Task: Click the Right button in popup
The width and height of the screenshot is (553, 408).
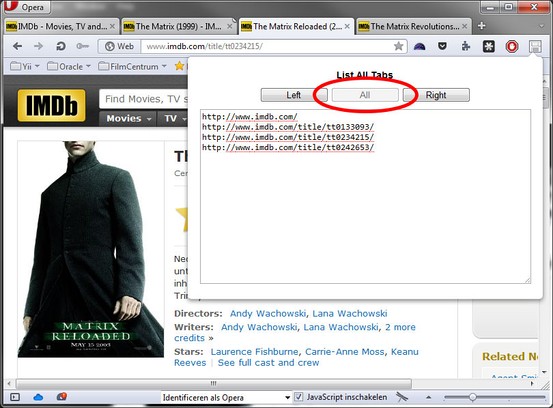Action: pyautogui.click(x=436, y=95)
